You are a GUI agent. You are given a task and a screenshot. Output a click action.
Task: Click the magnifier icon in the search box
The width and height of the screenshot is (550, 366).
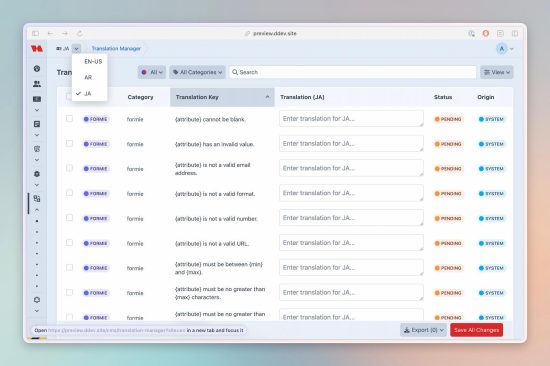[235, 72]
